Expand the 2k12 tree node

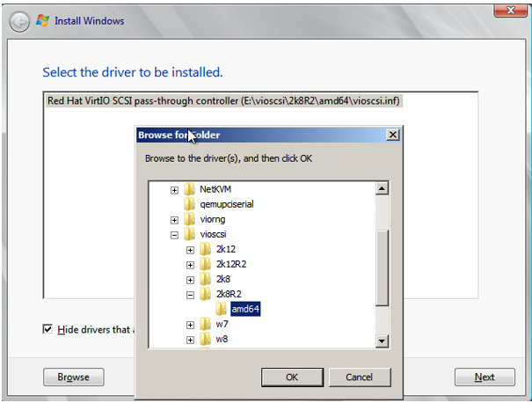pyautogui.click(x=190, y=250)
